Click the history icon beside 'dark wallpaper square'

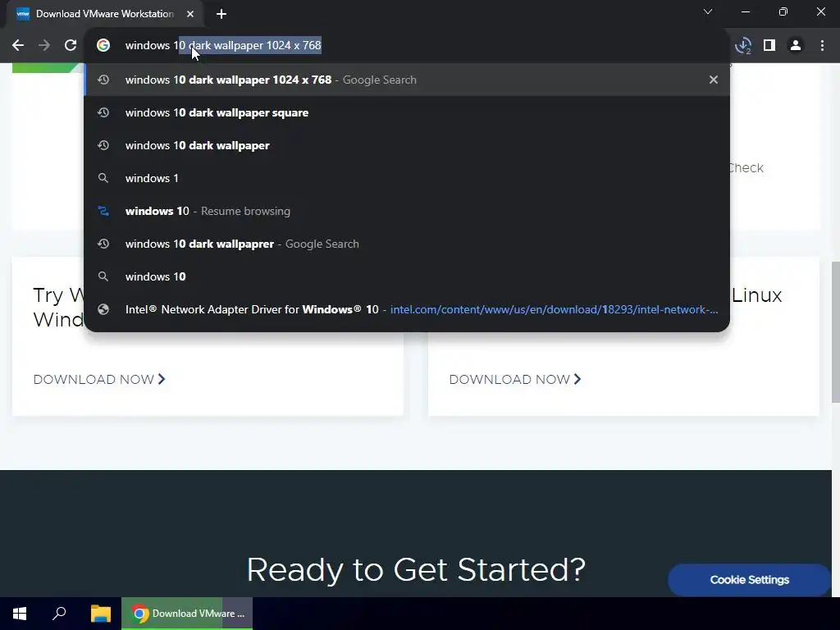click(x=103, y=112)
